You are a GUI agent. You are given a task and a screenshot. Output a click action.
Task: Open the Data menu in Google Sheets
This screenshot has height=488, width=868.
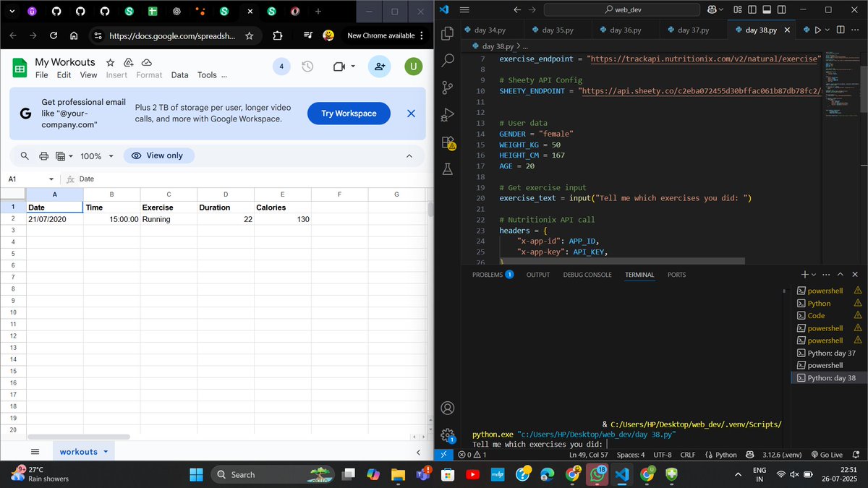click(179, 74)
